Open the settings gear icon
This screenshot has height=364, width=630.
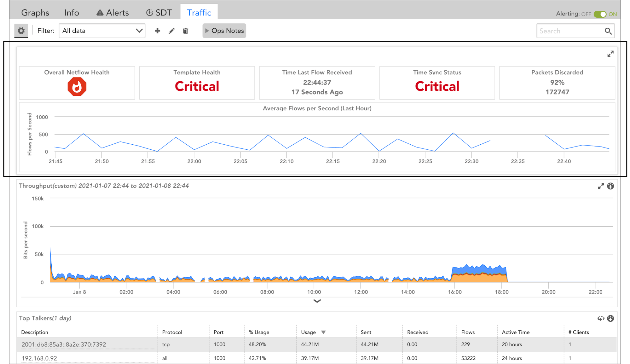21,31
